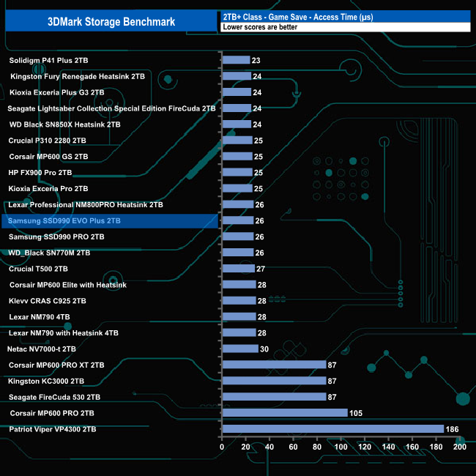This screenshot has height=476, width=476.
Task: Select the 'Seagate FireCuda 530 2TB' label
Action: [54, 397]
